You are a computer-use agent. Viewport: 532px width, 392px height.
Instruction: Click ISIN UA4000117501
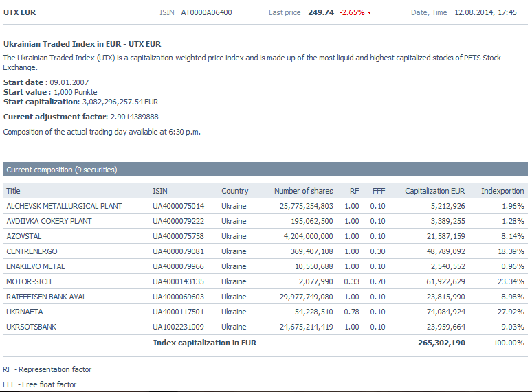(x=178, y=312)
